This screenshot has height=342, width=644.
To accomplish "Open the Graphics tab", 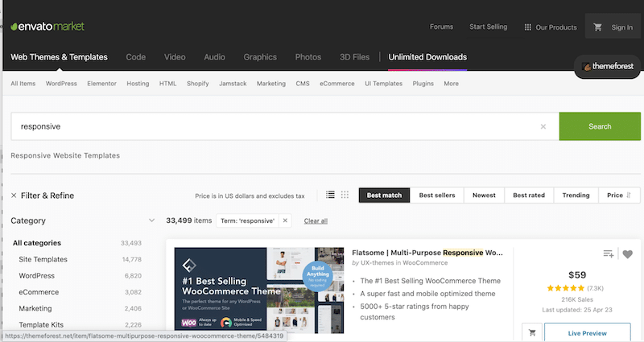I will pos(260,57).
